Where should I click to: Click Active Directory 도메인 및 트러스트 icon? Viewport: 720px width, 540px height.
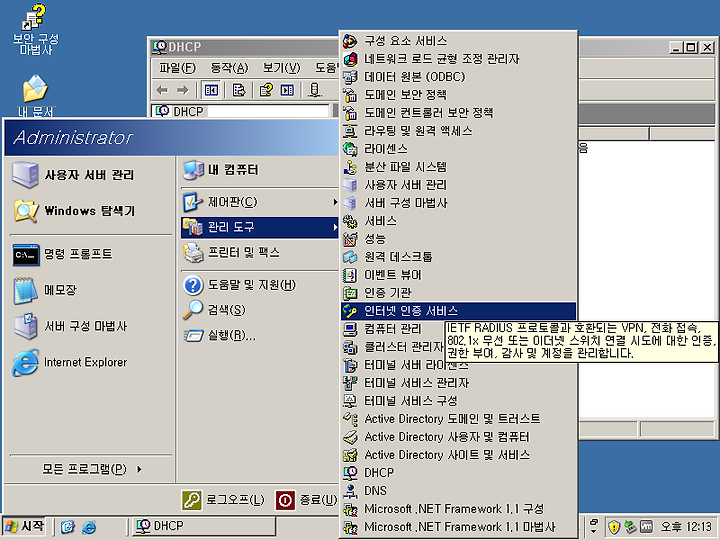click(x=350, y=419)
